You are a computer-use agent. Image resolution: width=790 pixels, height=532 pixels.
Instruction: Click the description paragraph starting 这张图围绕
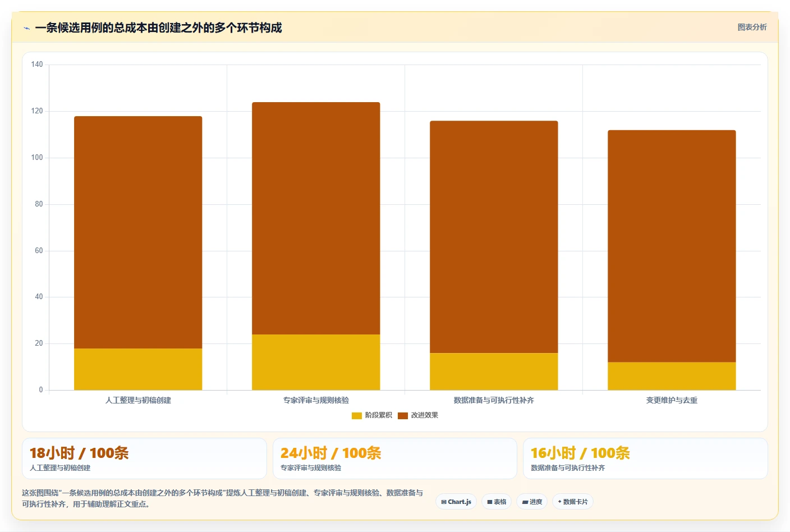pos(222,498)
